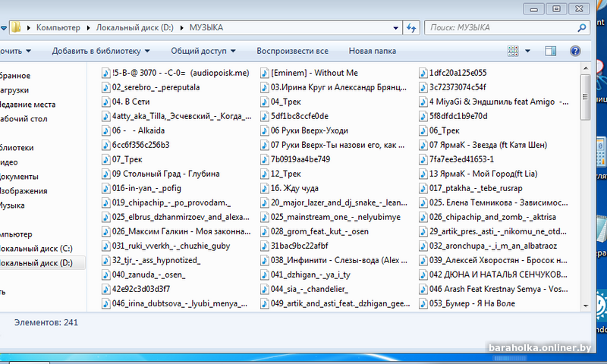This screenshot has width=607, height=364.
Task: Select file "42e92c3d03d3f7"
Action: point(136,290)
